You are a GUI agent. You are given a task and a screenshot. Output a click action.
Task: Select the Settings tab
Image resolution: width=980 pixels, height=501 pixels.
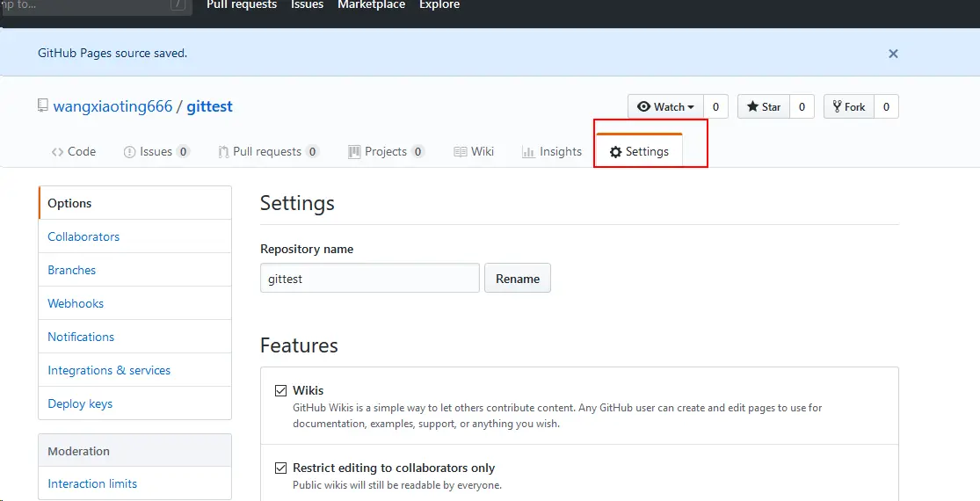639,150
